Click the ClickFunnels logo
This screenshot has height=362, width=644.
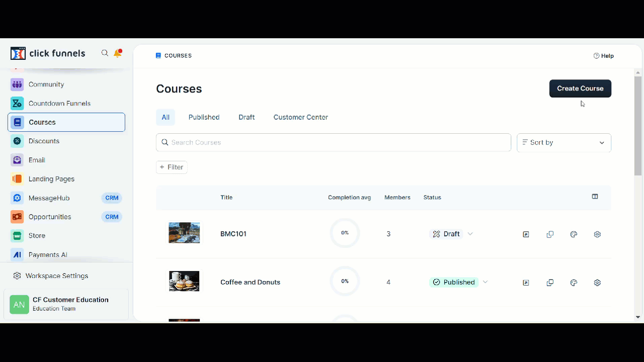click(48, 53)
